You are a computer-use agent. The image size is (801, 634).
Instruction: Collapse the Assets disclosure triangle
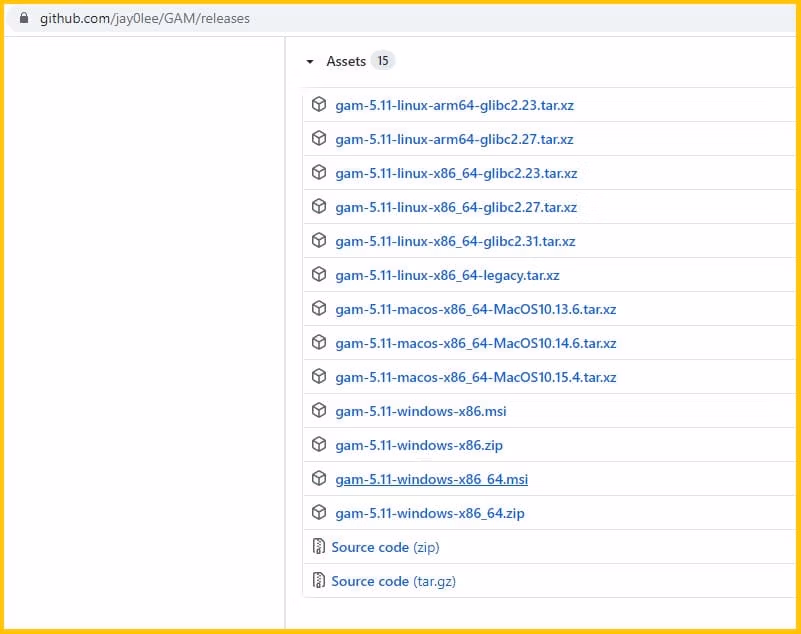(x=310, y=62)
